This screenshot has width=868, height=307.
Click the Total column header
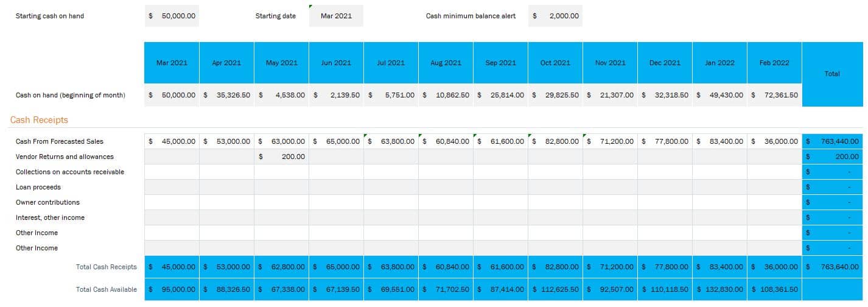[x=832, y=74]
